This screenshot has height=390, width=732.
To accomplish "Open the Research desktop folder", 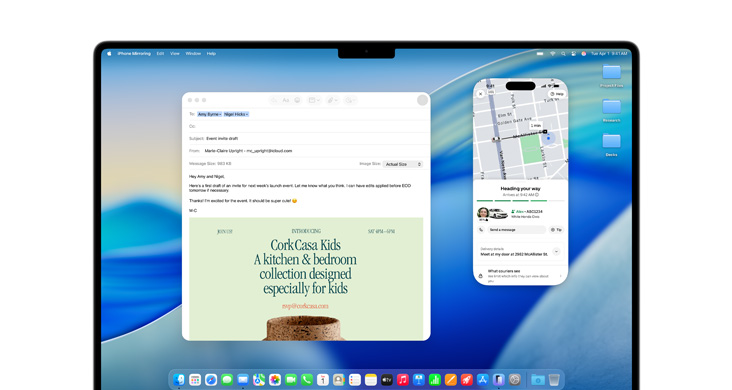I will pos(612,110).
